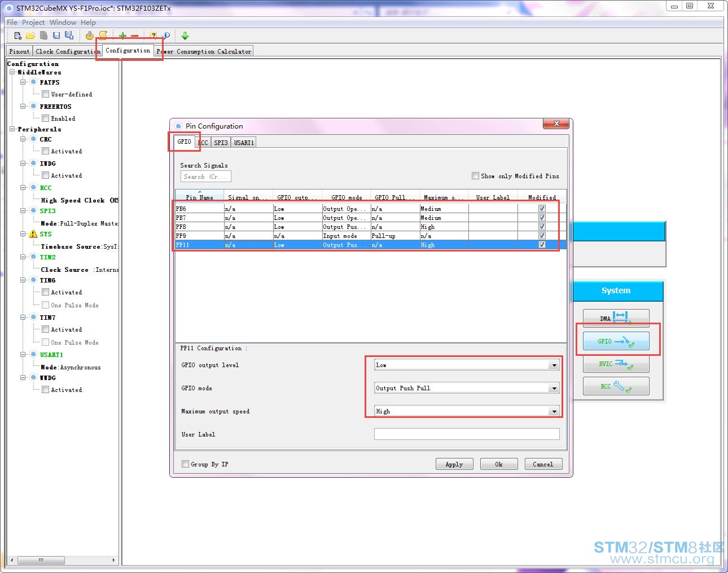Toggle IWDG Activated checkbox
728x573 pixels.
45,175
